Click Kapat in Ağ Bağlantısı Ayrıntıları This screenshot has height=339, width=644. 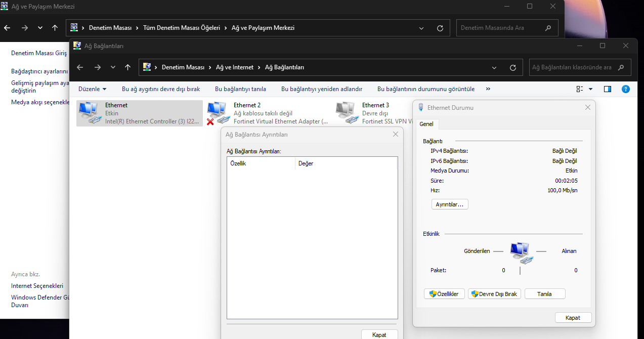pos(379,334)
